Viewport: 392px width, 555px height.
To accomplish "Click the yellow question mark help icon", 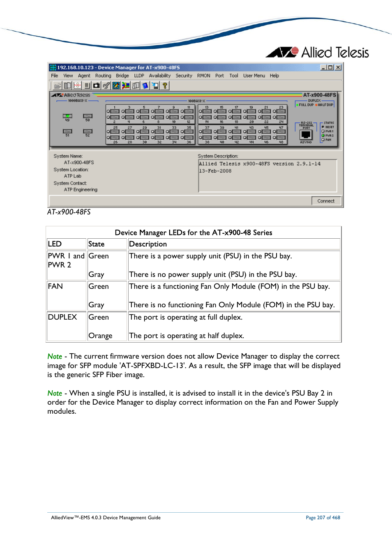I will tap(165, 86).
